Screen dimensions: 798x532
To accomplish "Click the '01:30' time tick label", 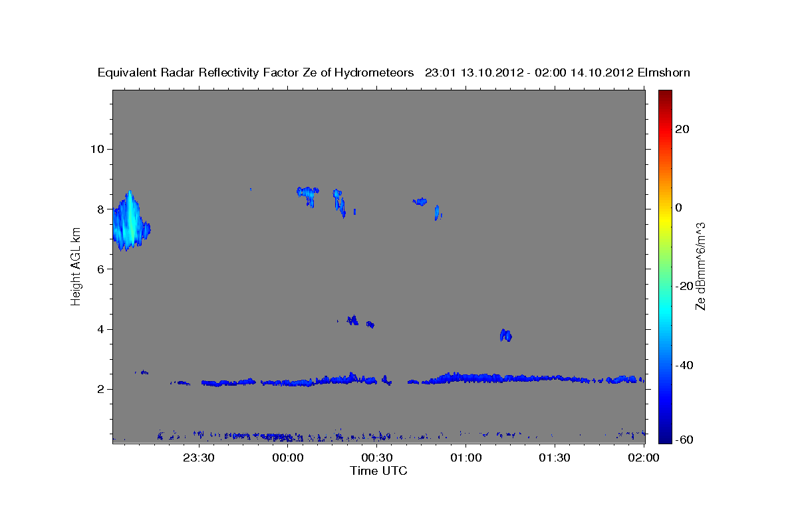I will coord(554,458).
